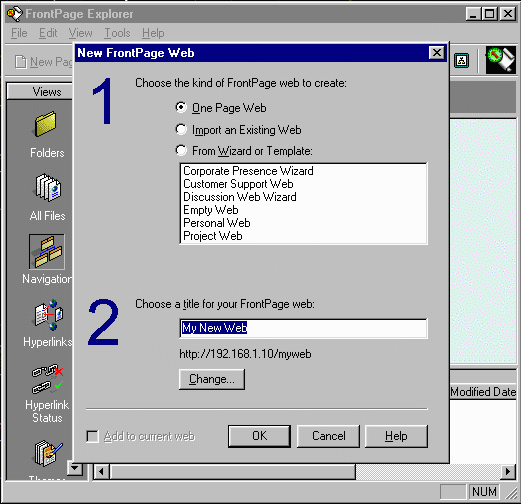Open the Folders view icon

click(x=46, y=124)
